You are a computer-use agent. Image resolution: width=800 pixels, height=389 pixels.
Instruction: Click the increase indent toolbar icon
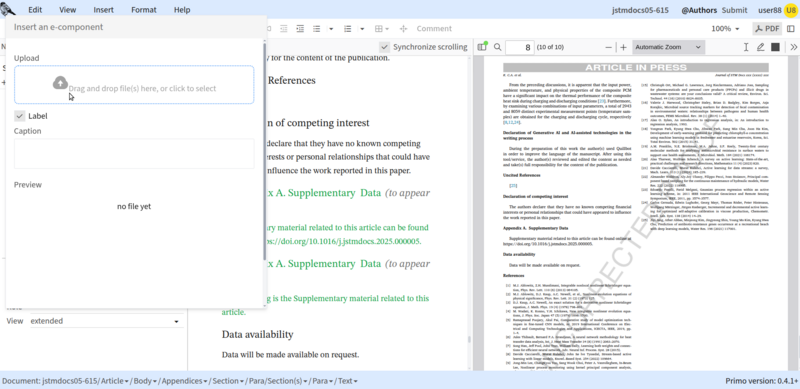(x=300, y=29)
